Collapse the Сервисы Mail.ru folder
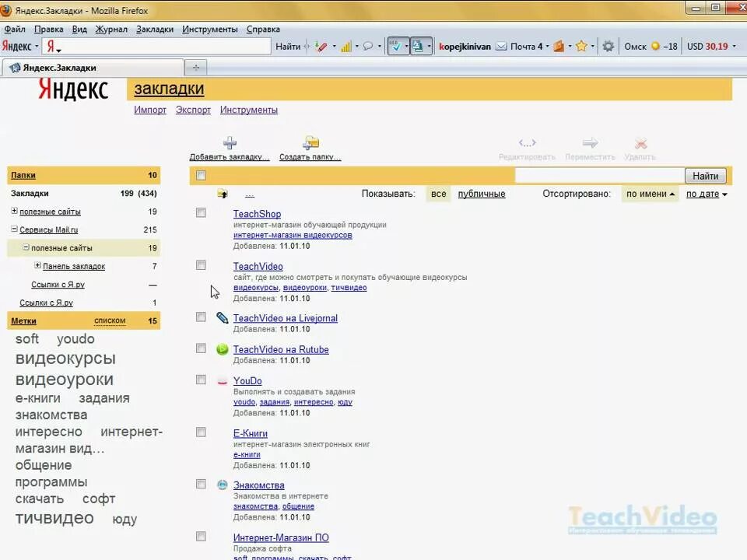 [14, 229]
